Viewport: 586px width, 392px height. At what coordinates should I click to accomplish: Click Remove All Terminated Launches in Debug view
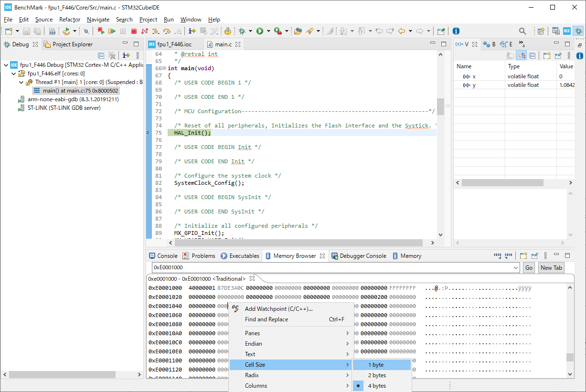(112, 55)
